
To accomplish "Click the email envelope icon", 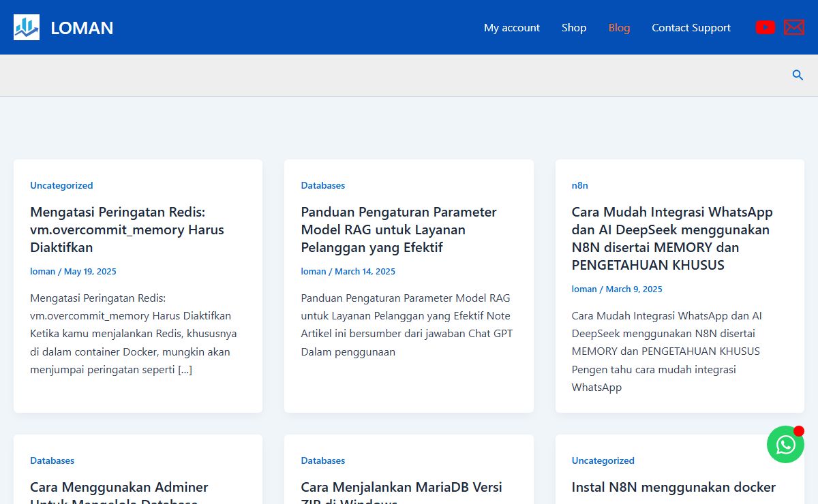I will pos(794,27).
